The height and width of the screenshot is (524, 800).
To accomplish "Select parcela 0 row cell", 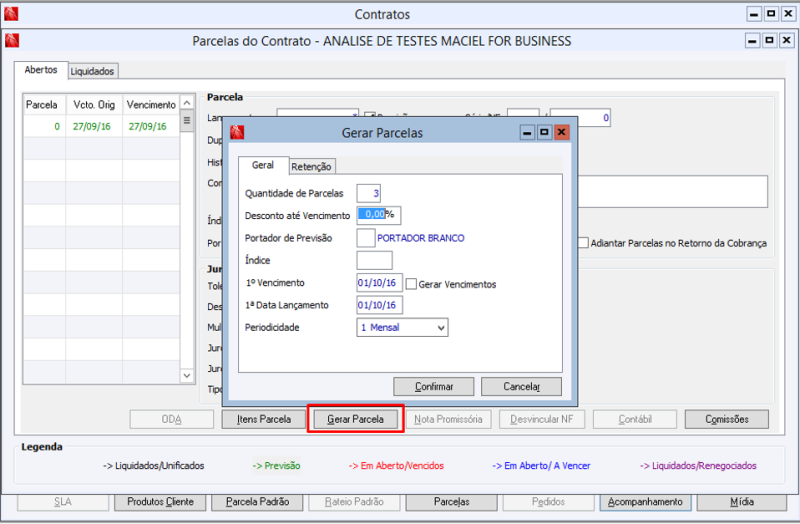I will [44, 127].
